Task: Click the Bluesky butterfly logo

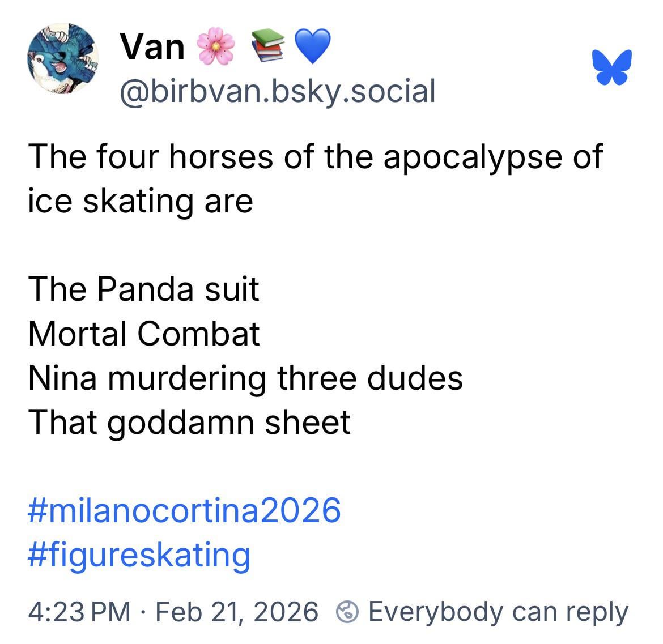Action: click(612, 67)
